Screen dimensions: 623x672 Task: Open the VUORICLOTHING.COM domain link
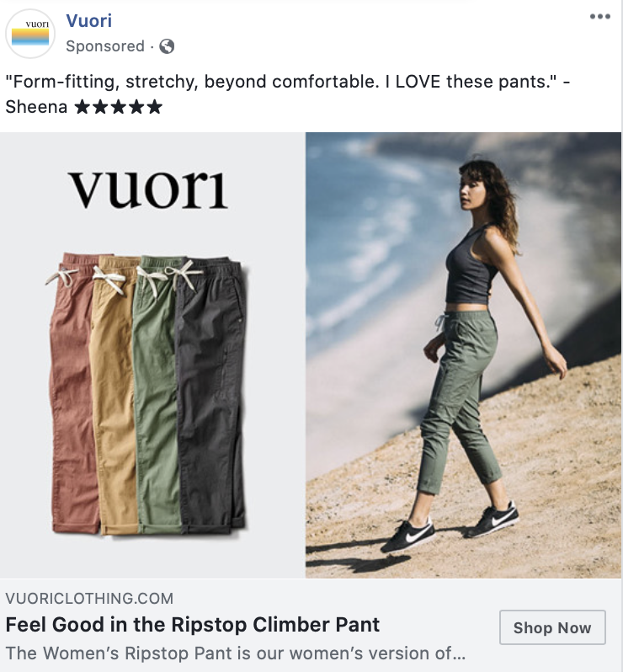[89, 598]
